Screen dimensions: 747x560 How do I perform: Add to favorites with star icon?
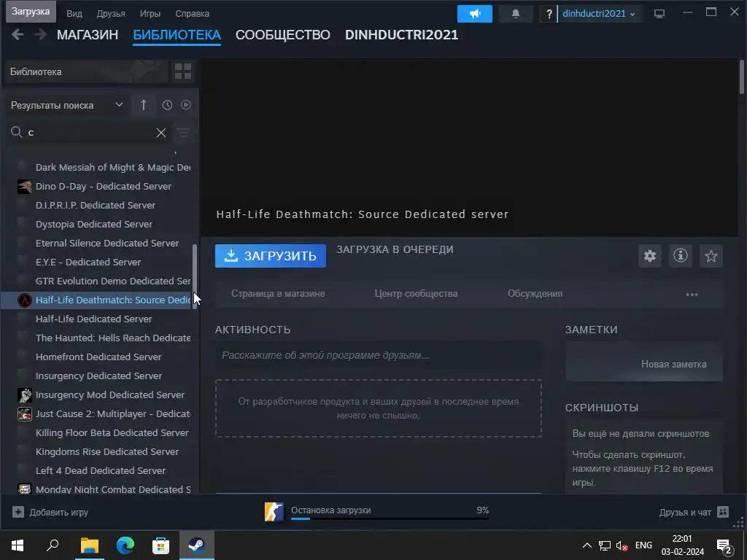point(711,256)
